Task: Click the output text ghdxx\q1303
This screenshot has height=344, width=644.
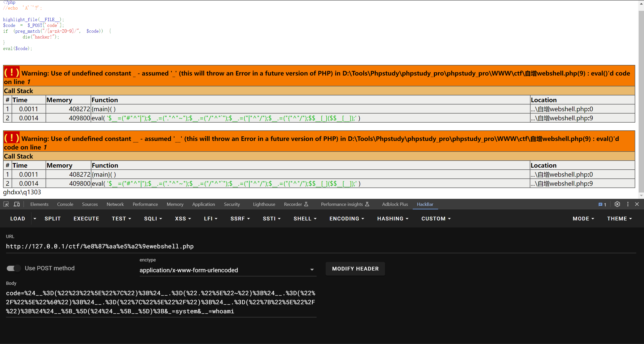Action: pyautogui.click(x=22, y=192)
